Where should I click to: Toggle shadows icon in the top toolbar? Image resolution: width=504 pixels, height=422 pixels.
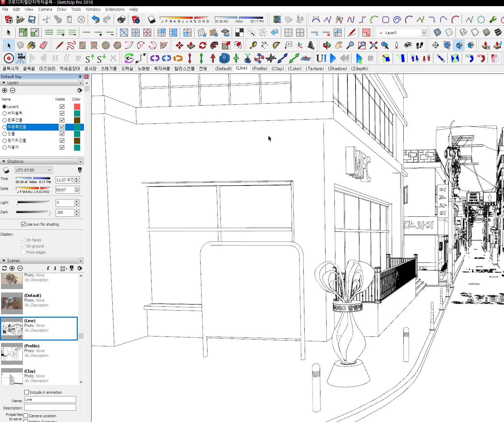click(152, 19)
